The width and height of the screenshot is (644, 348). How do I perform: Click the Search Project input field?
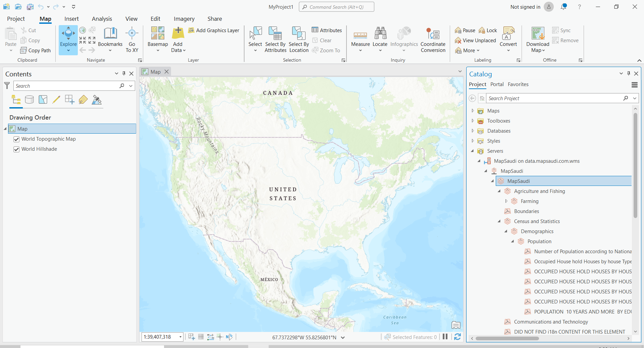[x=553, y=98]
